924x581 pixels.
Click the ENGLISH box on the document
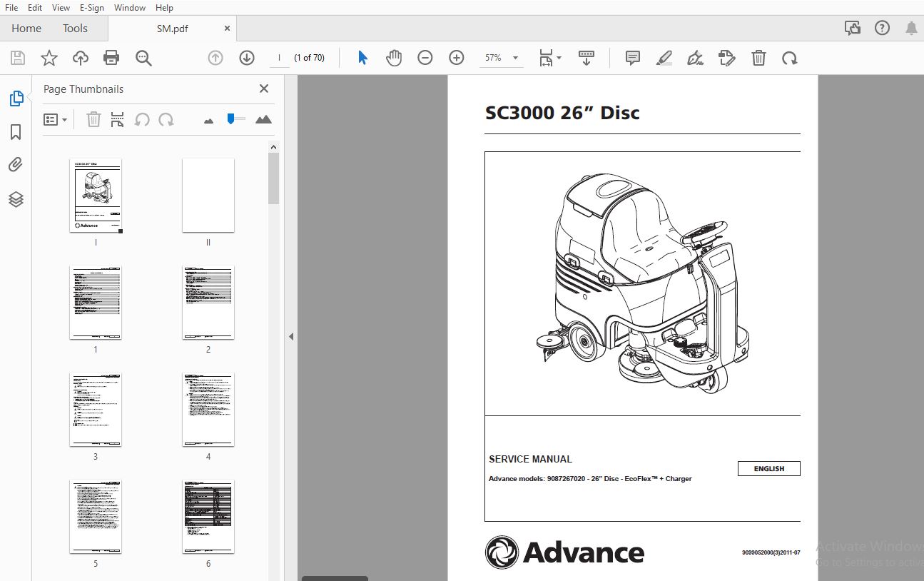[x=769, y=469]
